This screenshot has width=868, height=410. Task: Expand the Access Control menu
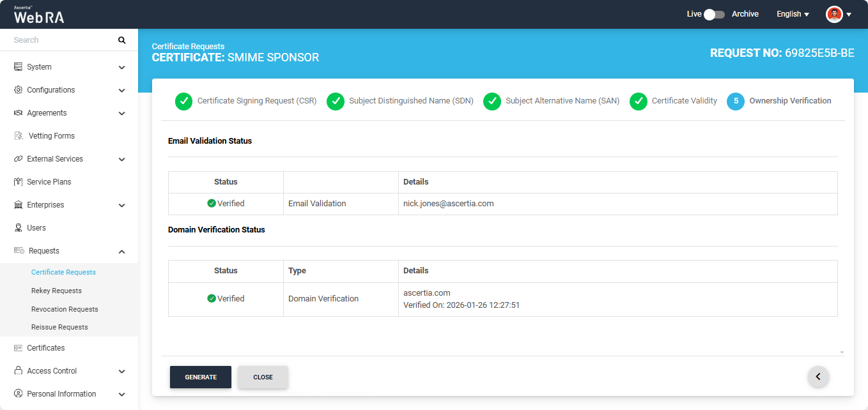pyautogui.click(x=121, y=371)
